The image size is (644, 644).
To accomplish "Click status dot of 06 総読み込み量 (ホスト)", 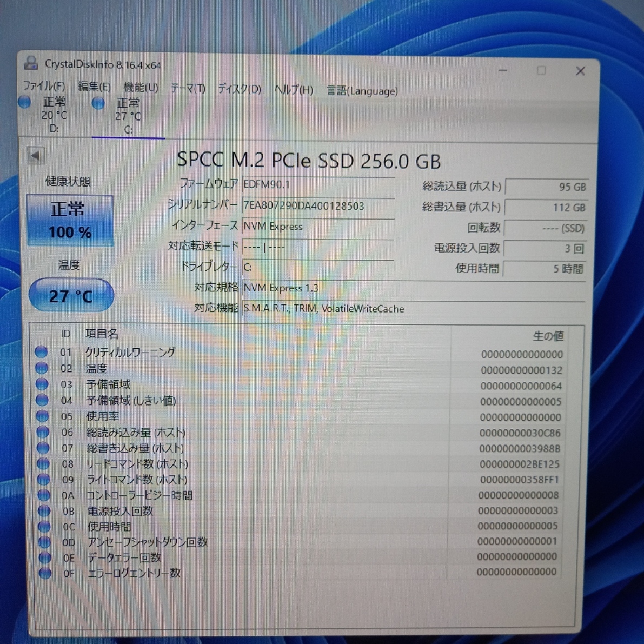I will point(43,431).
